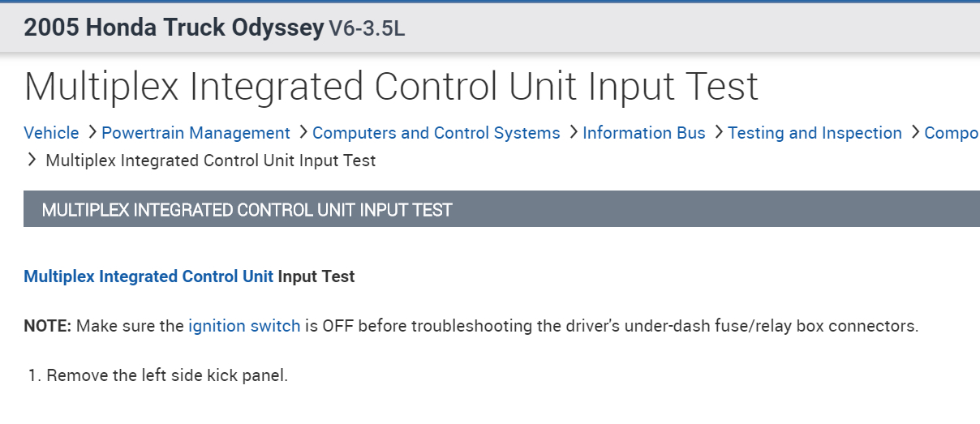This screenshot has height=424, width=980.
Task: Click step 1 Remove the left side kick panel
Action: pos(166,375)
